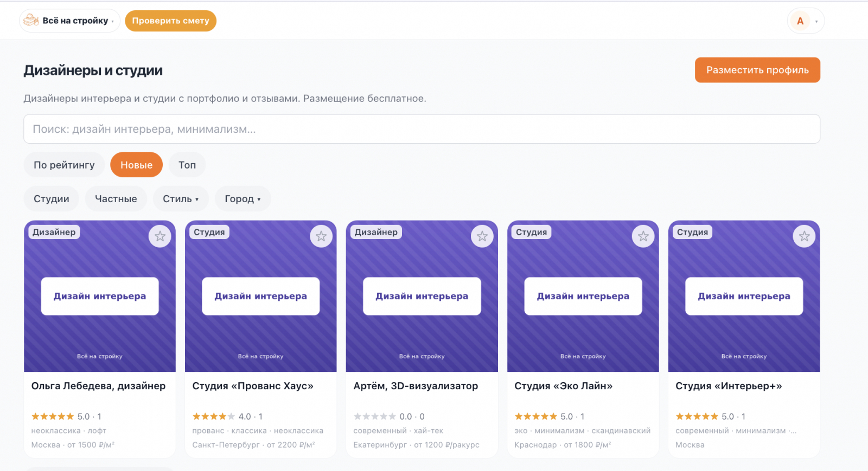Toggle the Студии filter chip
The height and width of the screenshot is (471, 868).
[52, 199]
